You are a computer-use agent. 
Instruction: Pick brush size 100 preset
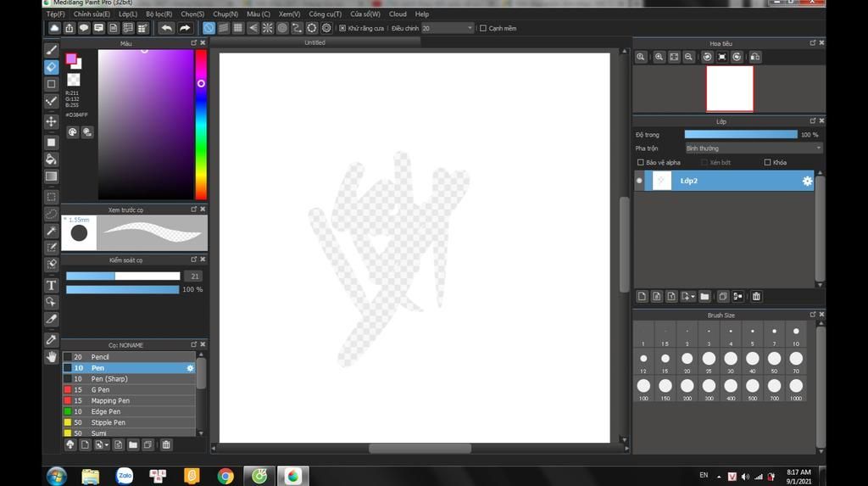[643, 388]
